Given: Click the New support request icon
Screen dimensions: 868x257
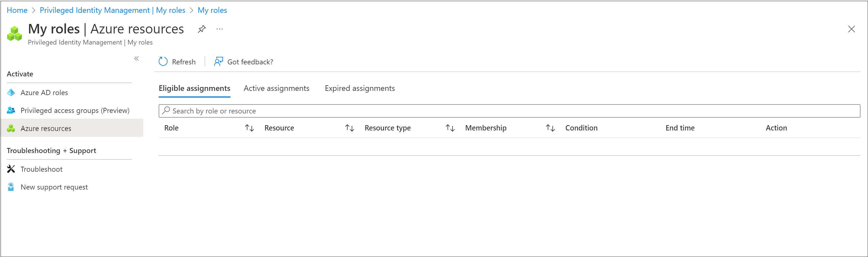Looking at the screenshot, I should tap(11, 187).
